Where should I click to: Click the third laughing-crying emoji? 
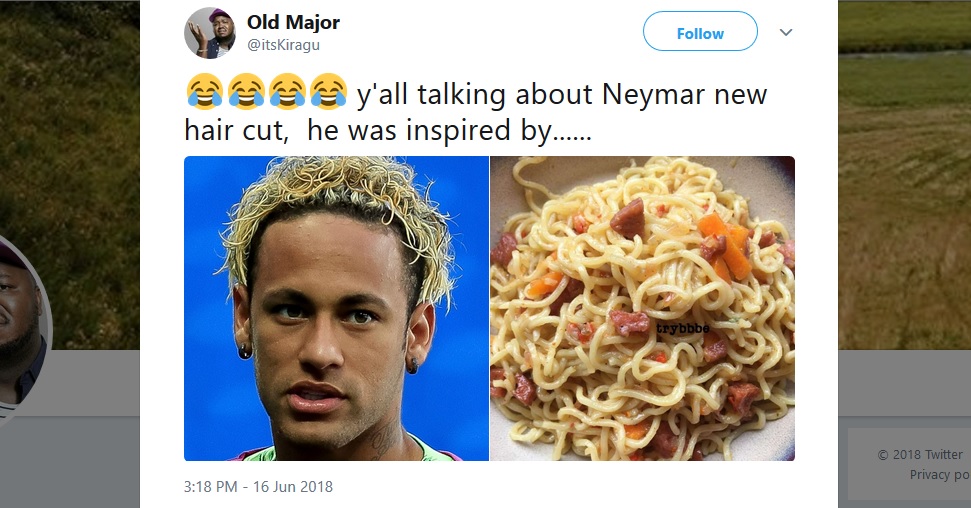287,92
